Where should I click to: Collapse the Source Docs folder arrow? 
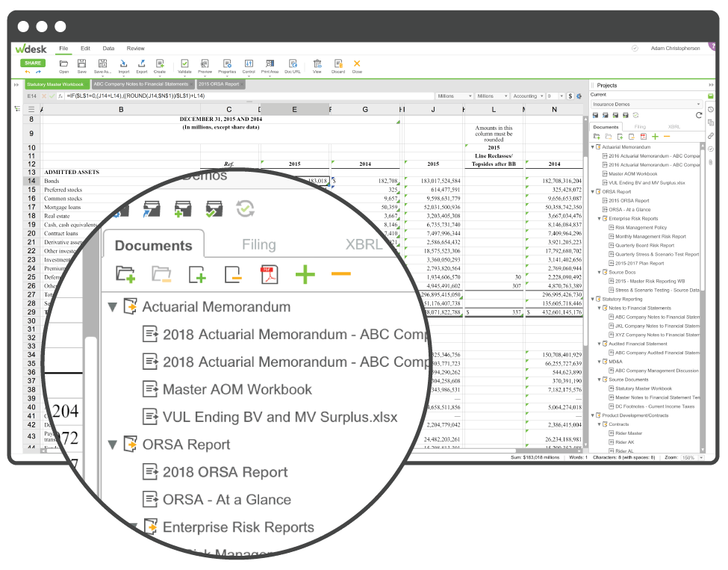[600, 272]
